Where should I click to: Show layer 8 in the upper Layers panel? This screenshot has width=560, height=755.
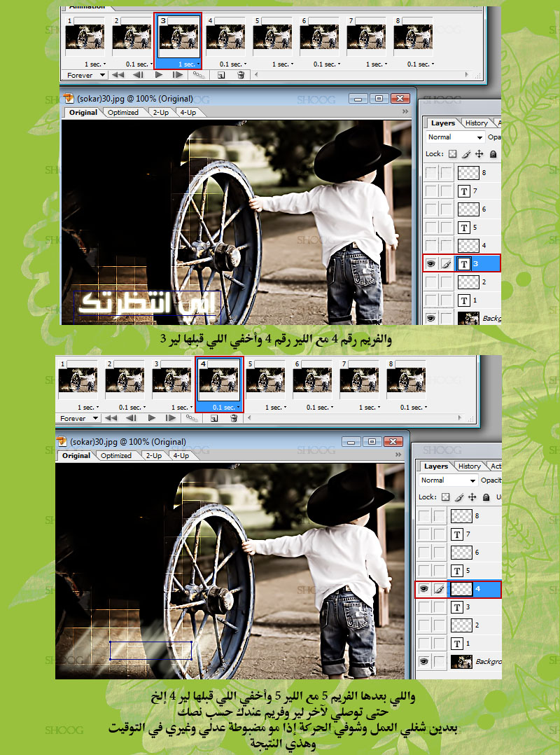point(431,172)
